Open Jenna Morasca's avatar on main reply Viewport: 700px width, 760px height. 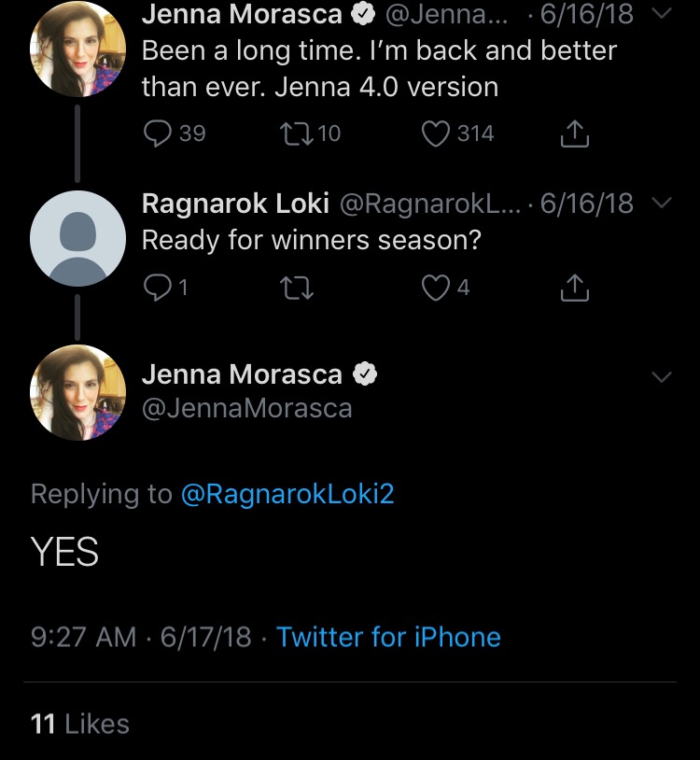78,392
